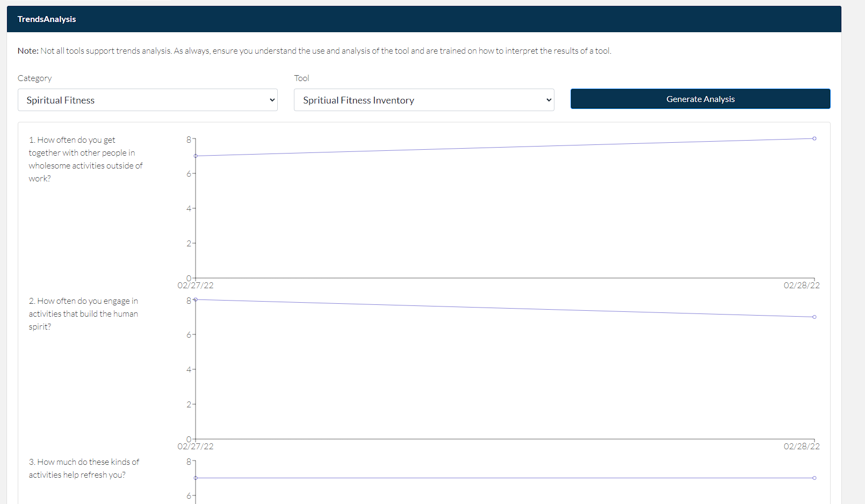Click the Note text about trends analysis
The image size is (865, 504).
[x=314, y=51]
